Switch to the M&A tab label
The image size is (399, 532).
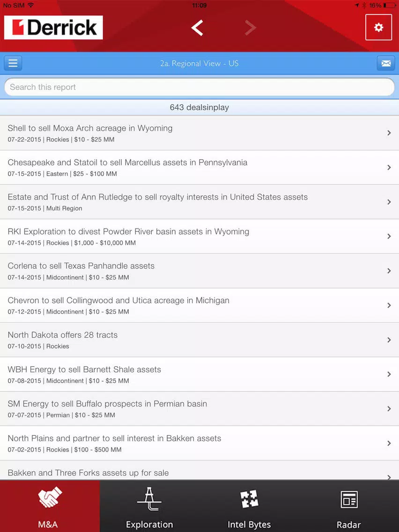pyautogui.click(x=48, y=524)
